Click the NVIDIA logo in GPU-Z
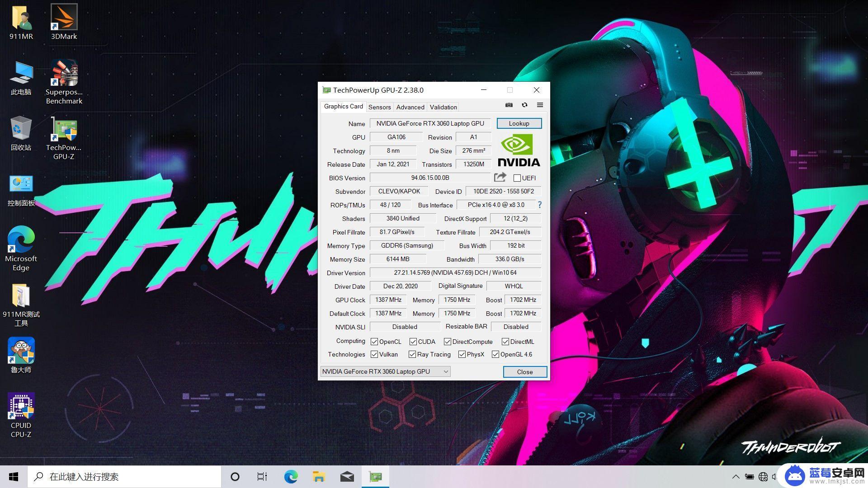Image resolution: width=868 pixels, height=488 pixels. click(x=519, y=150)
